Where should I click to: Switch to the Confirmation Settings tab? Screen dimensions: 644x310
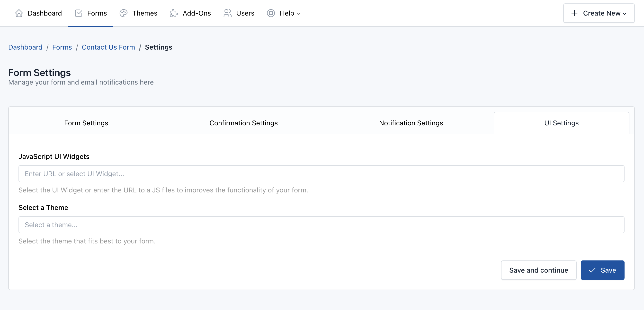pyautogui.click(x=243, y=123)
